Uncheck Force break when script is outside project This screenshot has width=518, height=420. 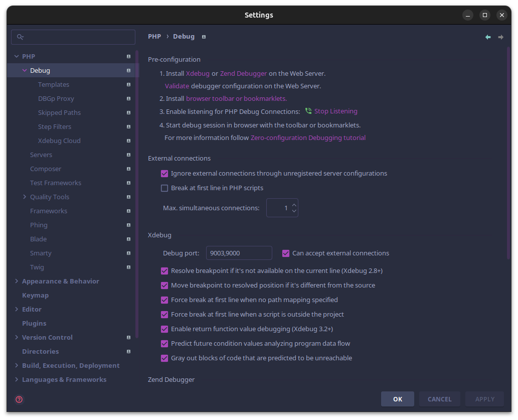pyautogui.click(x=164, y=315)
